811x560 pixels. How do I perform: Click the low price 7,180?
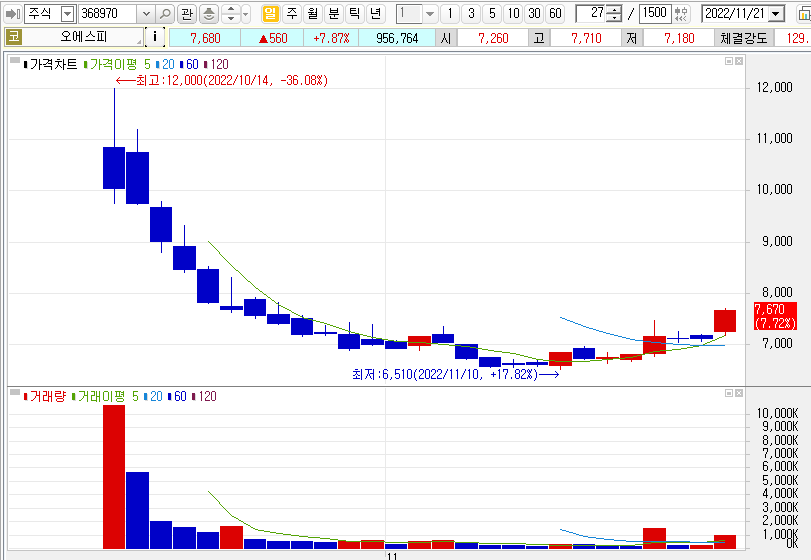point(679,38)
